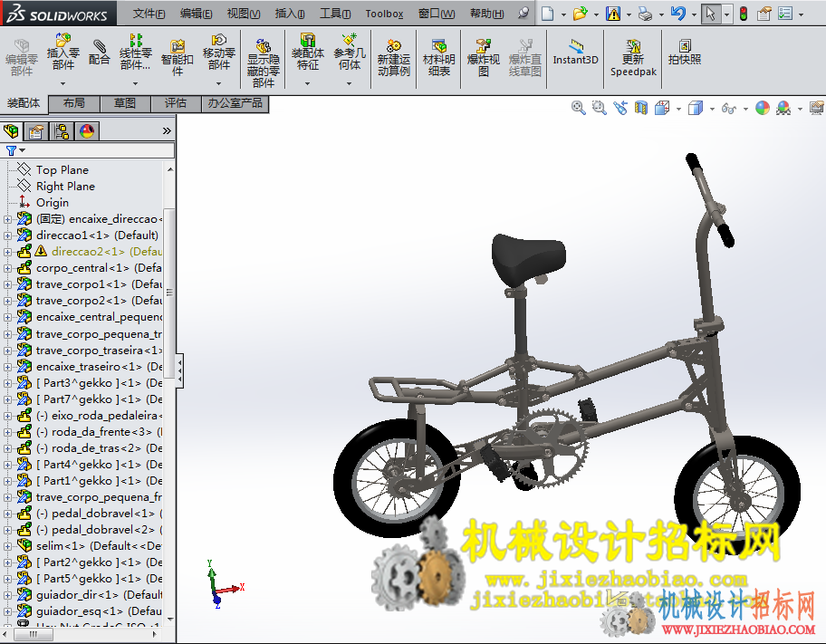Click Apply Scene icon
826x644 pixels.
tap(783, 108)
